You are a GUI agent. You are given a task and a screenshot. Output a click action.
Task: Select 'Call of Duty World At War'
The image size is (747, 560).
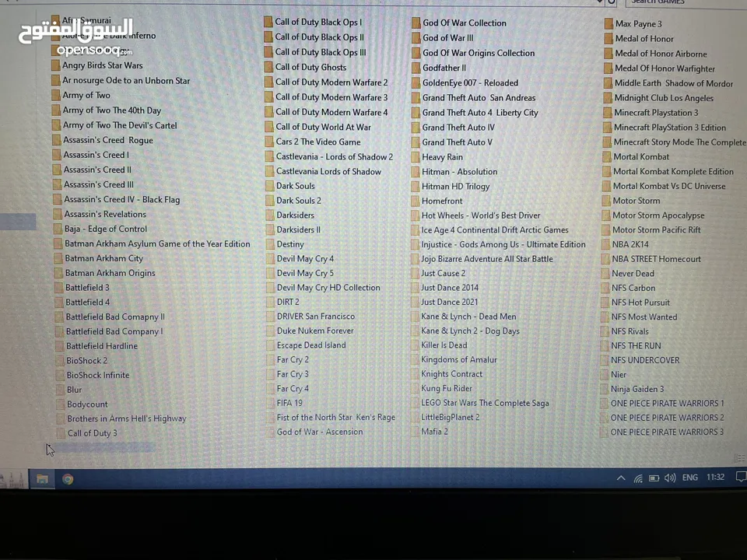tap(324, 127)
